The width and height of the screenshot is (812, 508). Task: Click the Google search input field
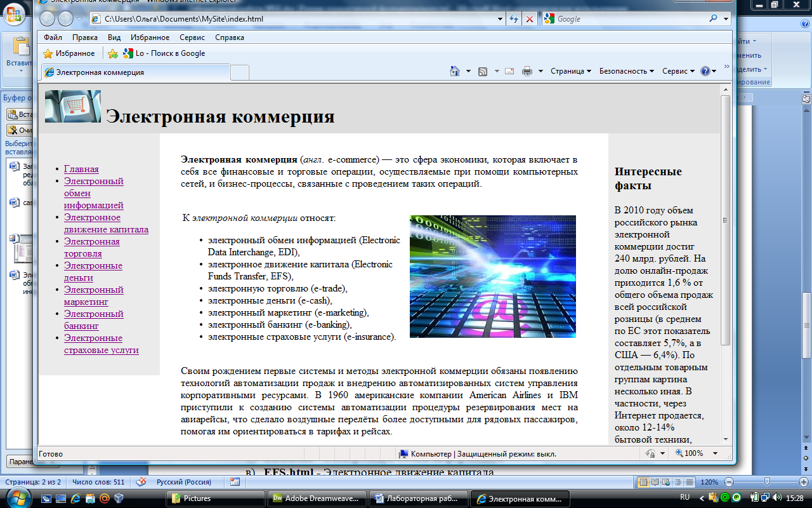632,19
